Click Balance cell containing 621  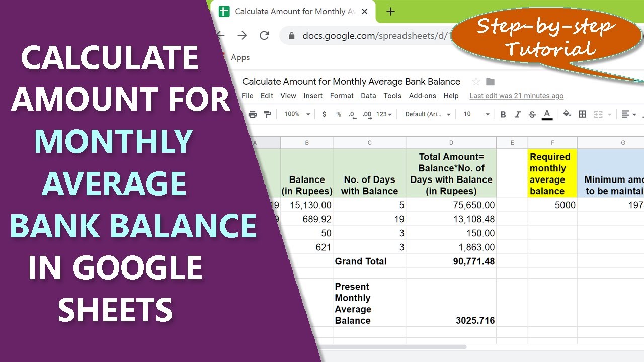[307, 247]
